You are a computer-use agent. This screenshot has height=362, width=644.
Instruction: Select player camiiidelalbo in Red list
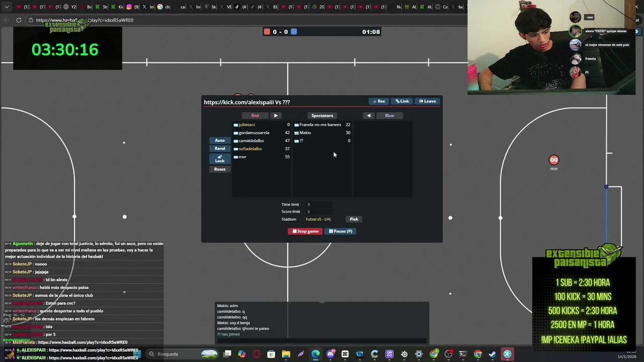coord(262,141)
